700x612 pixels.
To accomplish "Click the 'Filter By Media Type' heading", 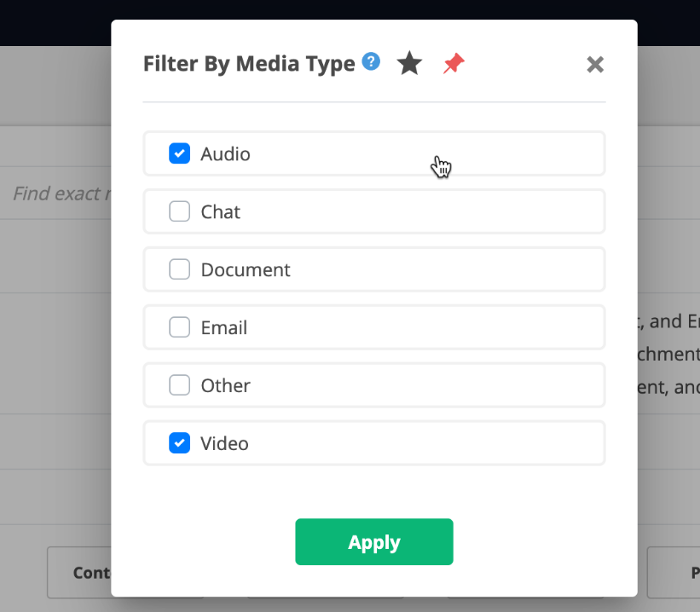I will (249, 64).
